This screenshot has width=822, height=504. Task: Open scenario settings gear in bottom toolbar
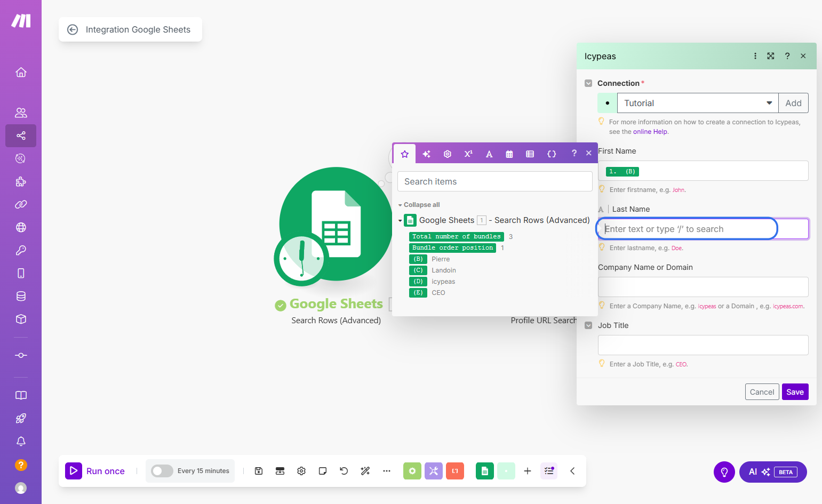pyautogui.click(x=301, y=471)
